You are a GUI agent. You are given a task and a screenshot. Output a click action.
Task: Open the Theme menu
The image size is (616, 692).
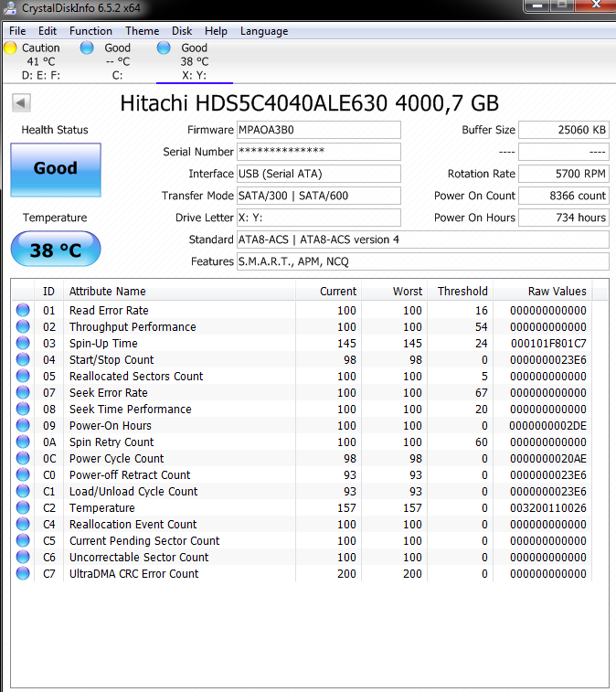pos(142,31)
